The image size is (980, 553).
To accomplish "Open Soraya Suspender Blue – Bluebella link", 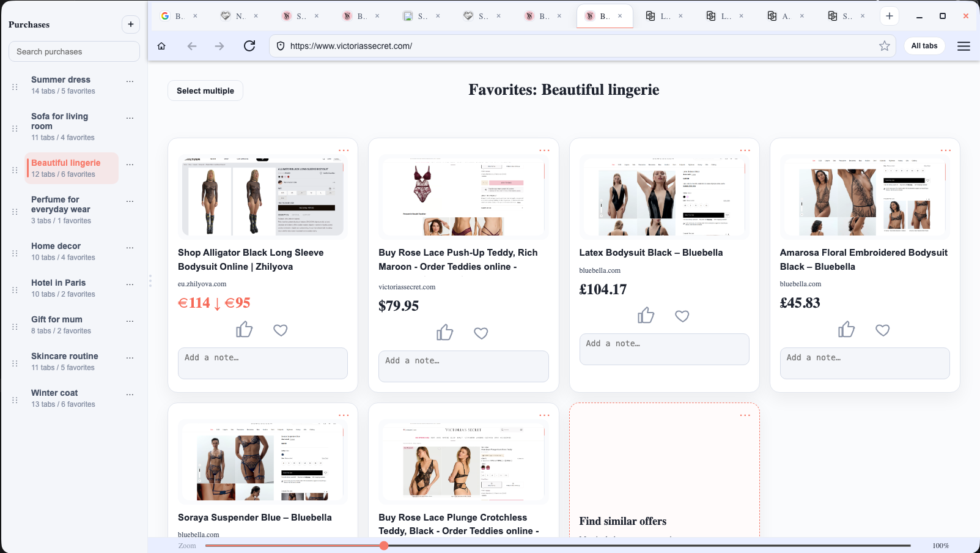I will click(255, 518).
